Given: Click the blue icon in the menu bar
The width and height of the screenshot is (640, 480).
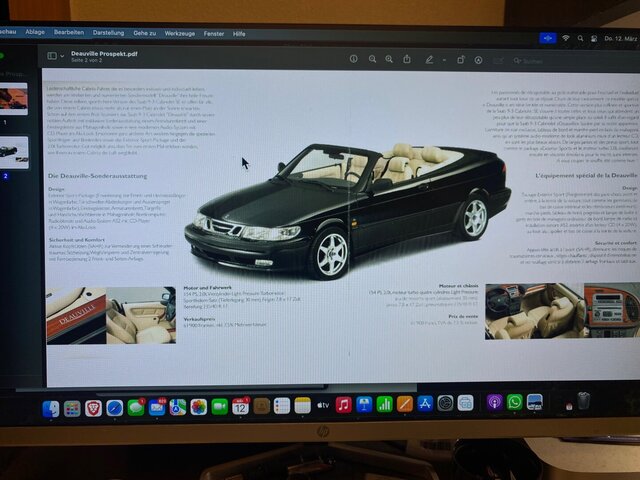Looking at the screenshot, I should coord(548,38).
